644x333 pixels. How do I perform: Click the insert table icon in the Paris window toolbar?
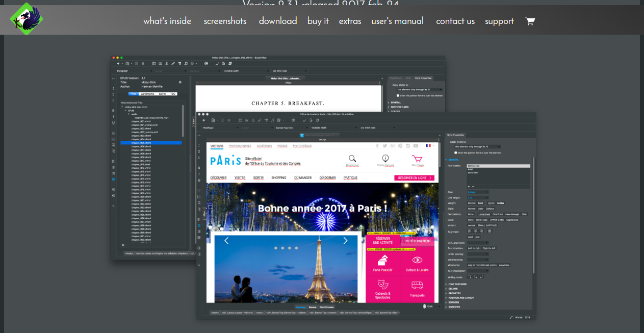pyautogui.click(x=239, y=120)
